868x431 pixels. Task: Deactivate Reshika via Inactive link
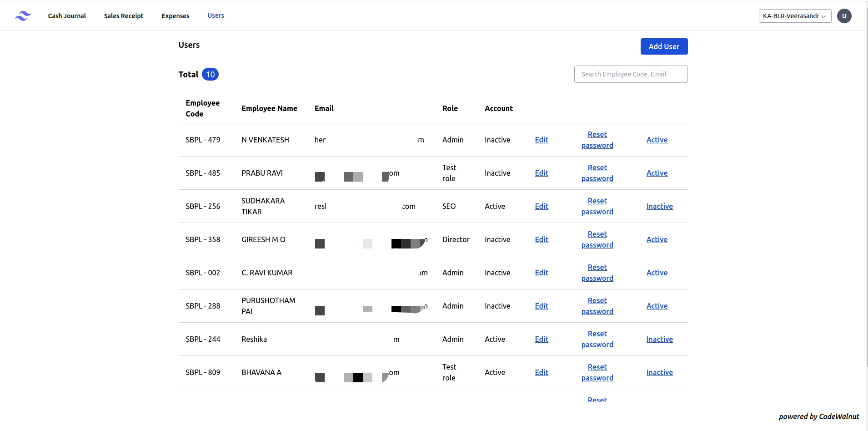(659, 339)
